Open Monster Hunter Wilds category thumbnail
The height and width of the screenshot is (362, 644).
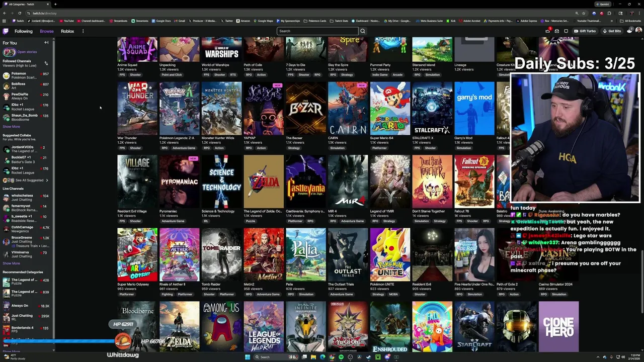coord(221,108)
